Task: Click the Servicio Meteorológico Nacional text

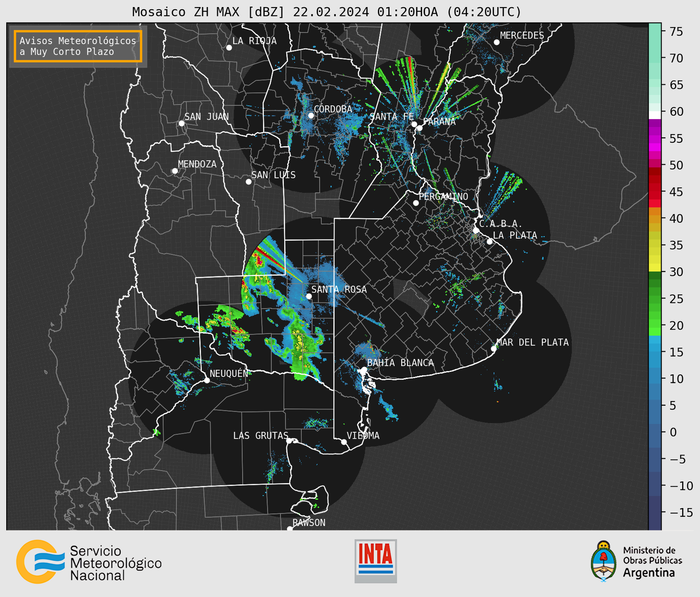Action: tap(116, 563)
